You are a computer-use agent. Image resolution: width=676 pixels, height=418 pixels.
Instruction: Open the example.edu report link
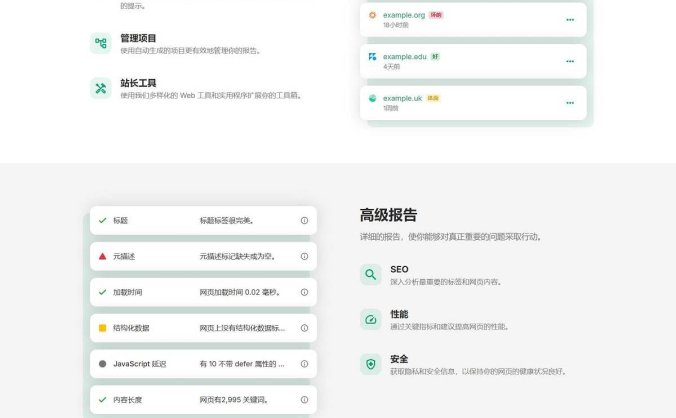404,56
